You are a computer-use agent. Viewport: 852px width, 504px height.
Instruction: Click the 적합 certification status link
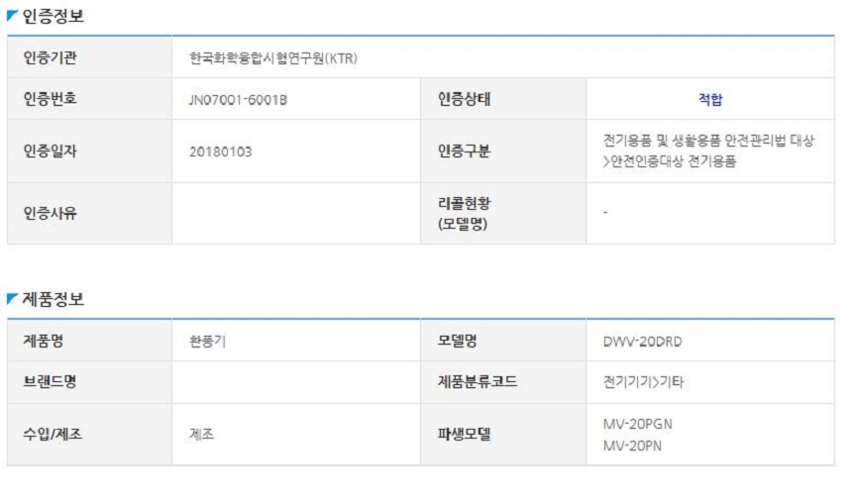tap(710, 99)
